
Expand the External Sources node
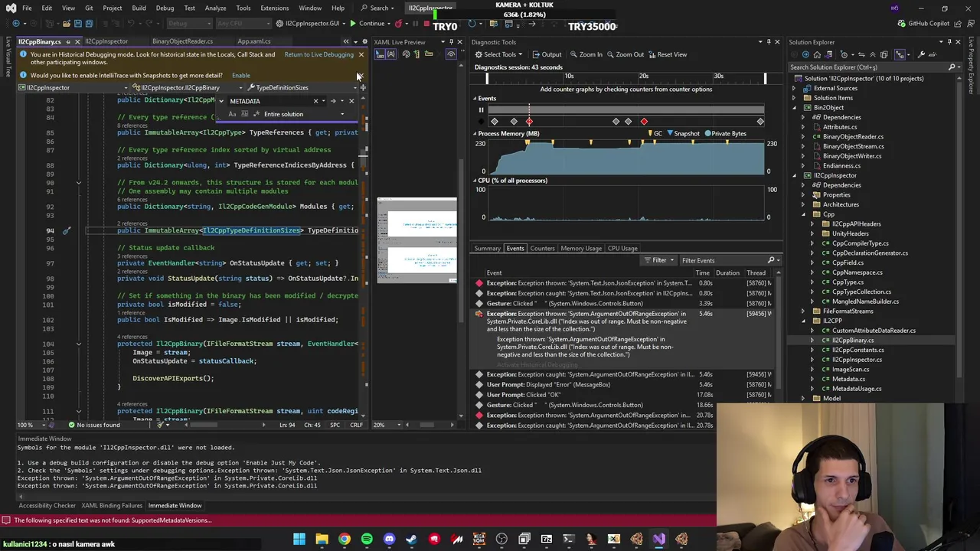pos(794,88)
